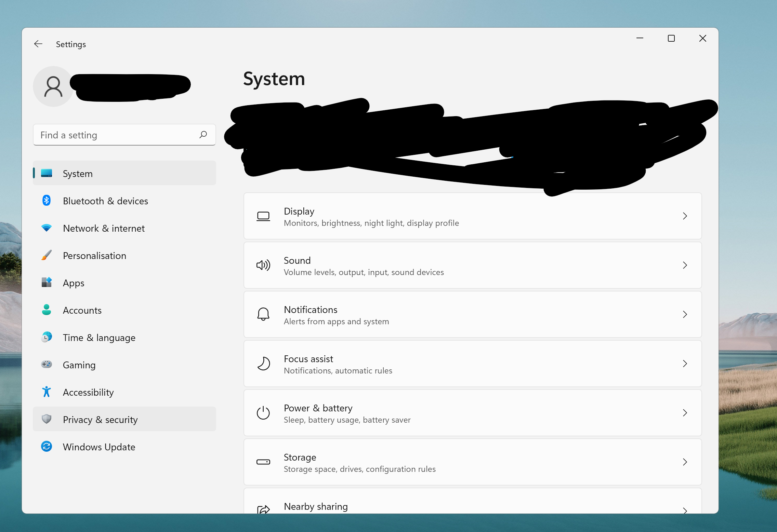
Task: Expand the Power & battery row chevron
Action: pos(685,413)
